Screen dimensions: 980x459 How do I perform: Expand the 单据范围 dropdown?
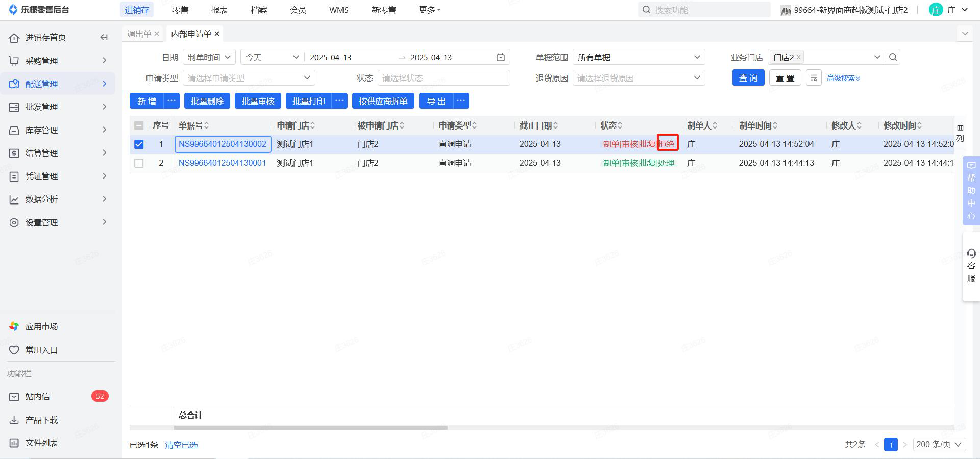(639, 57)
